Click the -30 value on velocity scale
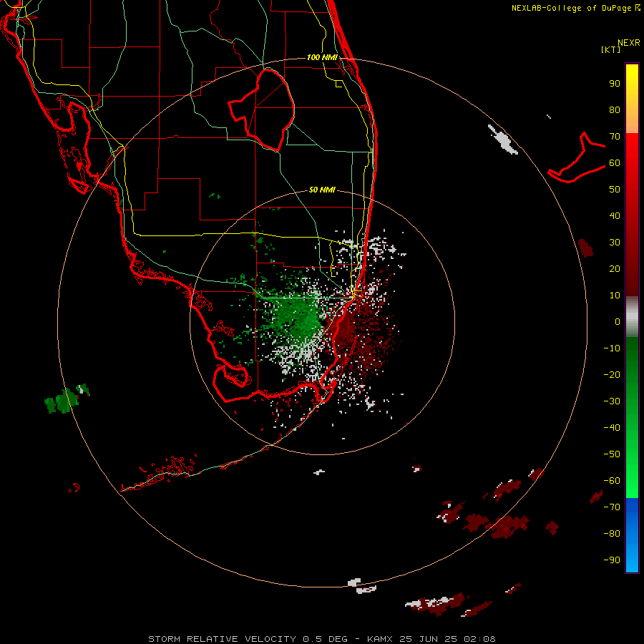 [x=612, y=401]
